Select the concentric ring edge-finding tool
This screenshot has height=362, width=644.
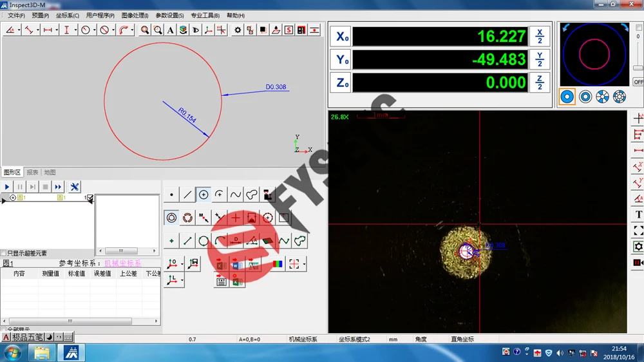(171, 218)
